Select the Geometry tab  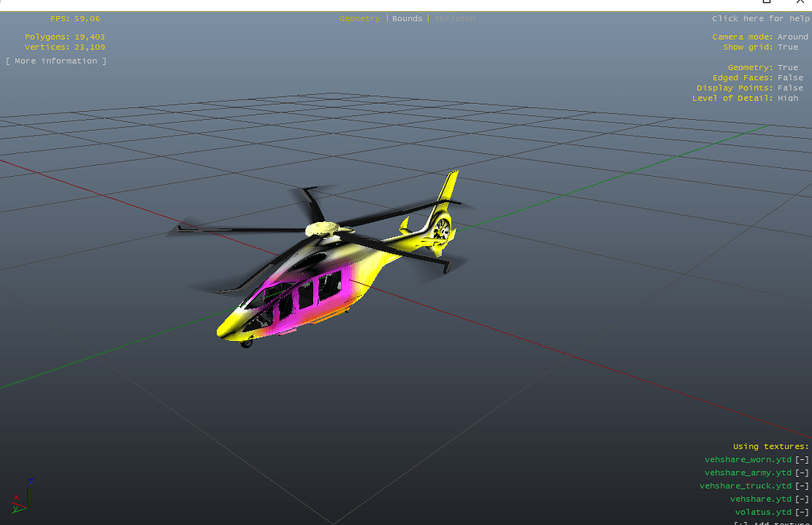pyautogui.click(x=360, y=17)
